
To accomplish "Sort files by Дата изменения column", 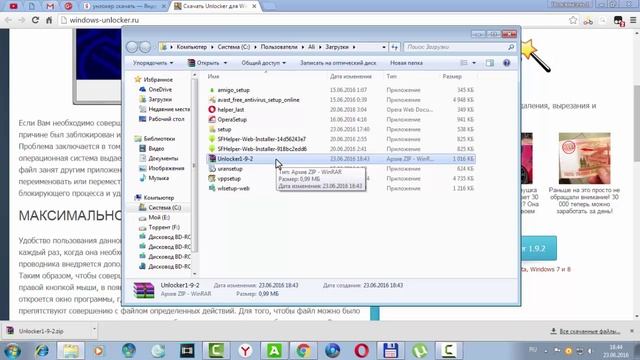I will tap(351, 76).
